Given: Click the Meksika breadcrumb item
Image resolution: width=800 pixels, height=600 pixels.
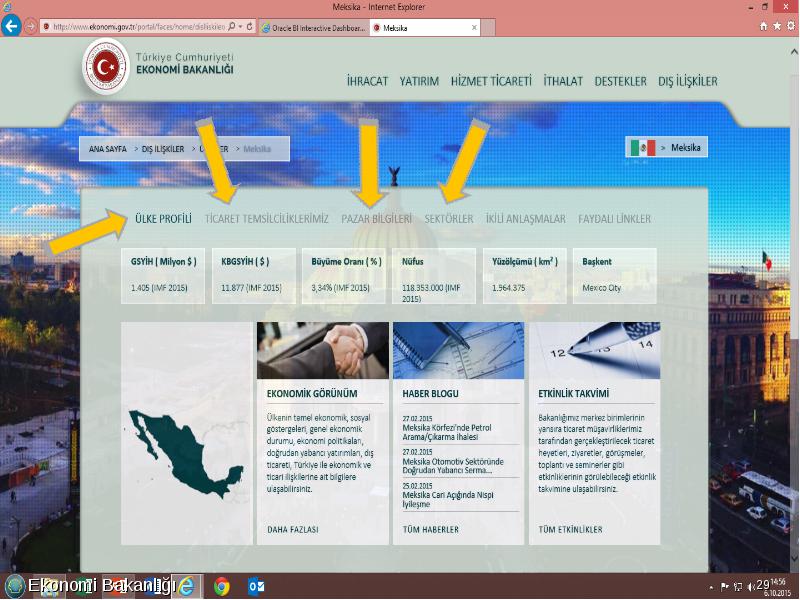Looking at the screenshot, I should click(x=257, y=149).
